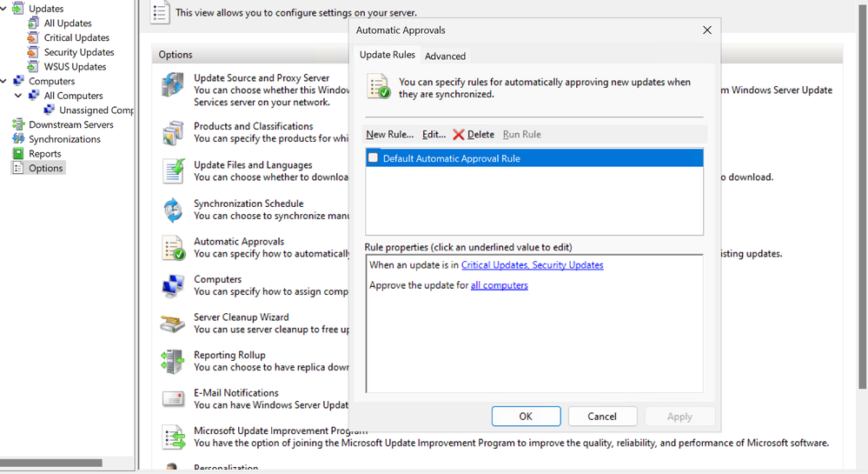Image resolution: width=868 pixels, height=474 pixels.
Task: Close the Automatic Approvals dialog
Action: click(707, 30)
